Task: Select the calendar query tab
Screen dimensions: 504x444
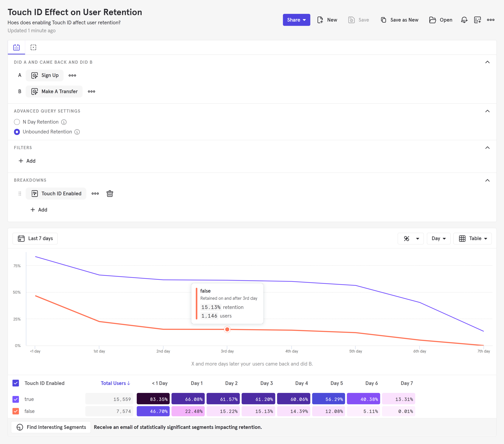Action: click(16, 47)
